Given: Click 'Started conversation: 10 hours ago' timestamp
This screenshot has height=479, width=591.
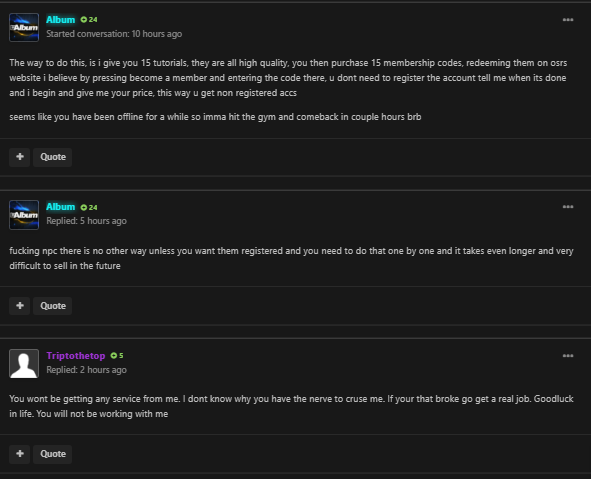Looking at the screenshot, I should pos(114,34).
